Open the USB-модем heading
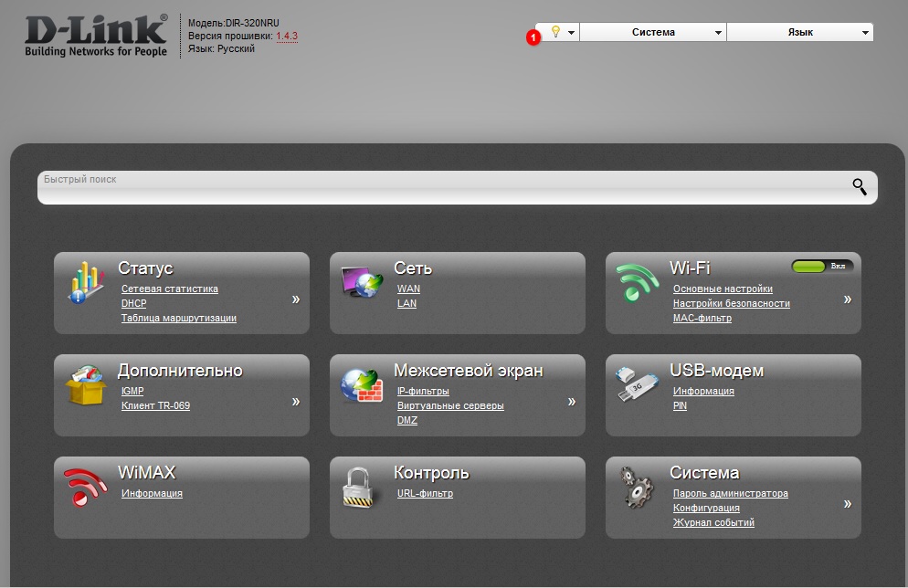The image size is (908, 588). (x=716, y=371)
